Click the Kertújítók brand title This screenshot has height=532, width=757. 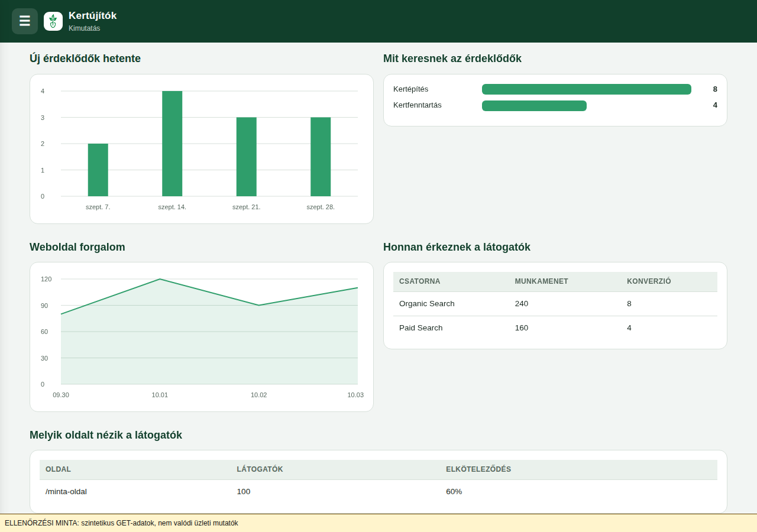pyautogui.click(x=93, y=16)
